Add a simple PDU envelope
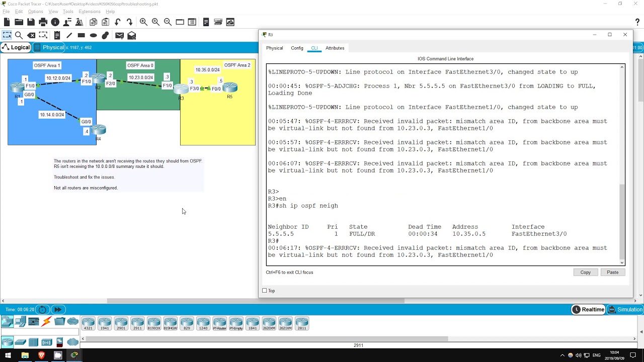Viewport: 644px width, 362px height. point(119,35)
